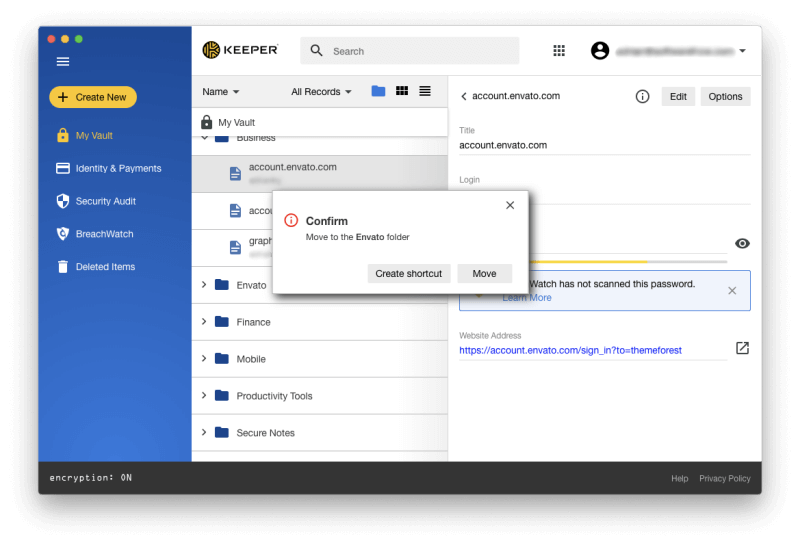Expand the Mobile folder
Screen dimensions: 800x545
coord(204,358)
